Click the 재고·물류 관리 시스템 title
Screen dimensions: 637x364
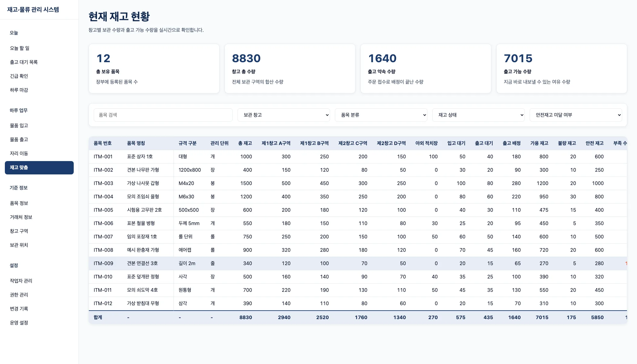coord(33,10)
